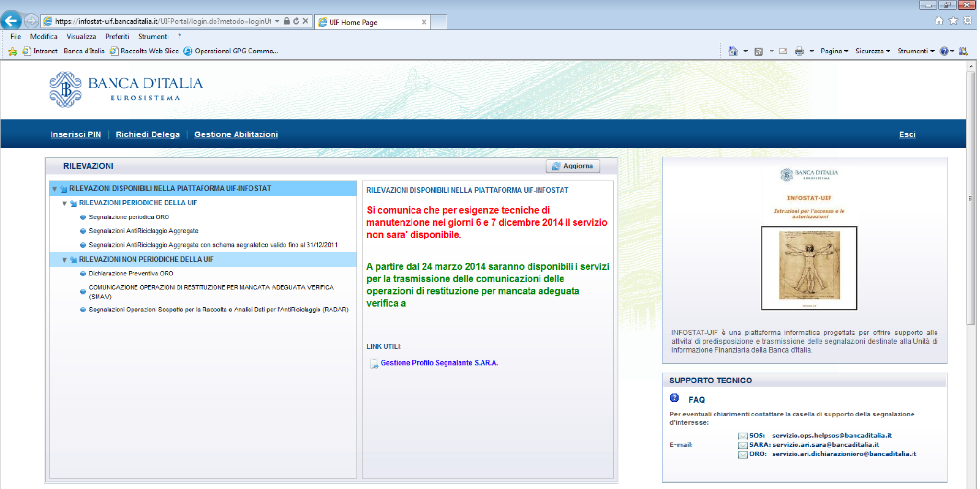The height and width of the screenshot is (489, 980).
Task: Click the Read Mail icon
Action: point(783,51)
